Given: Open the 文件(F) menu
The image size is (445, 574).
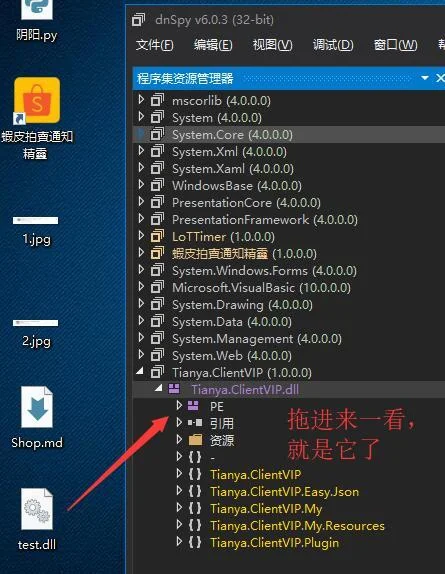Looking at the screenshot, I should [154, 45].
